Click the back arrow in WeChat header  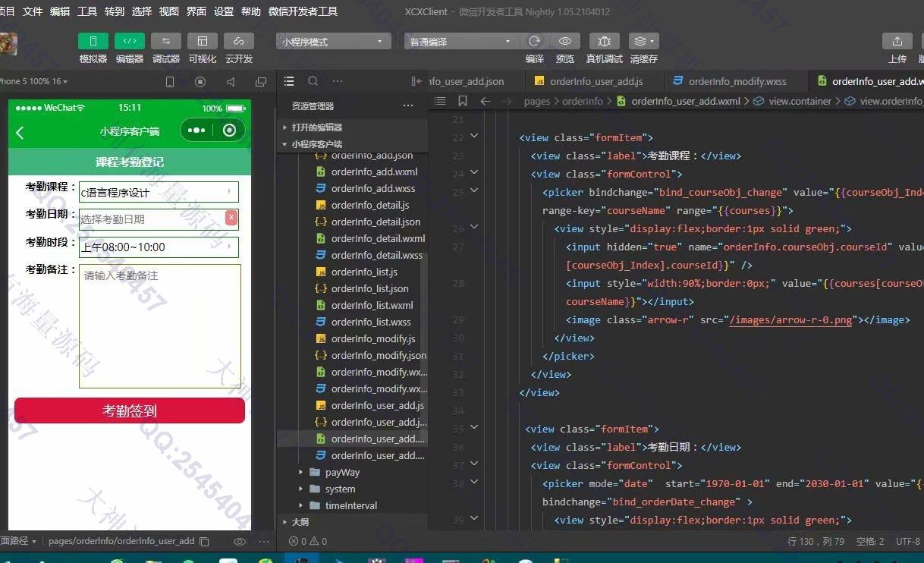click(x=20, y=132)
